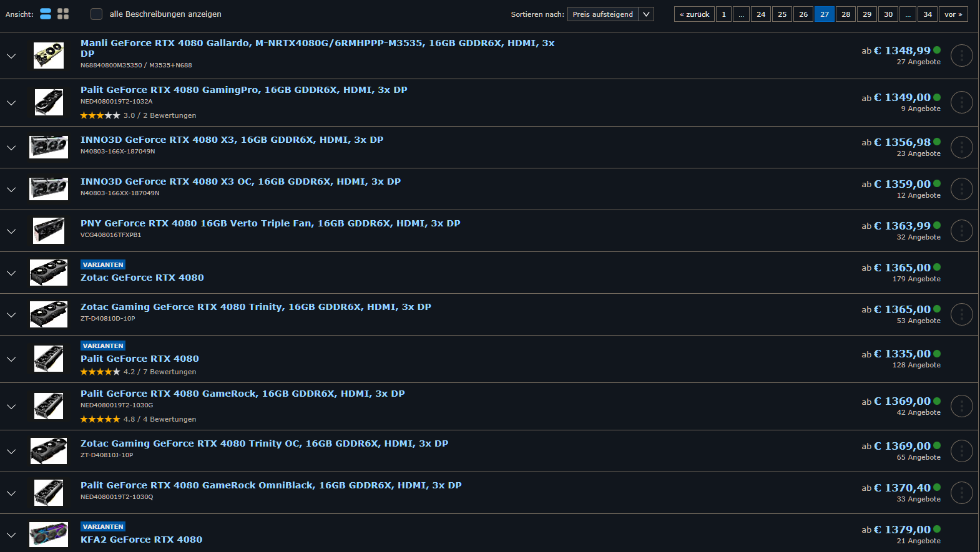Open Palit GeForce RTX 4080 GameRock OmniBlack link
The width and height of the screenshot is (980, 552).
tap(271, 485)
